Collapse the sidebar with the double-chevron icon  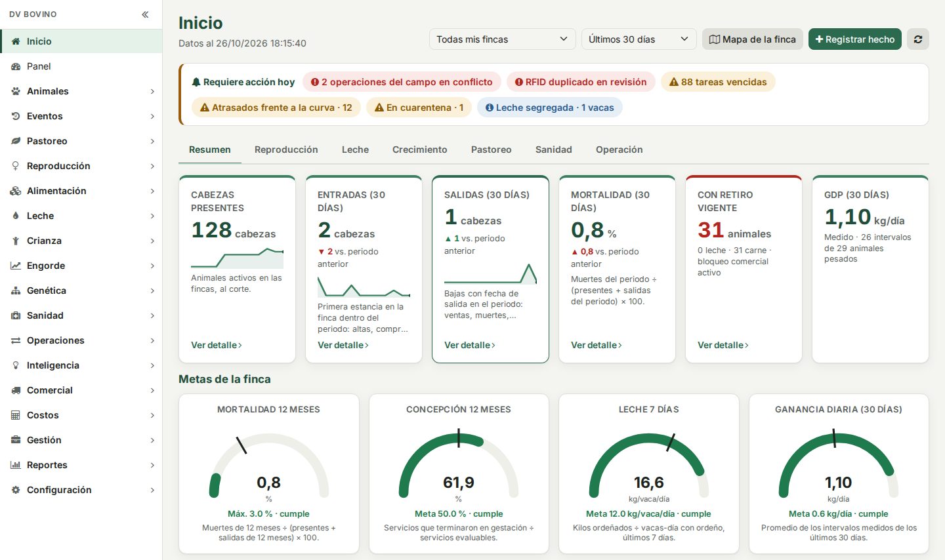(145, 14)
